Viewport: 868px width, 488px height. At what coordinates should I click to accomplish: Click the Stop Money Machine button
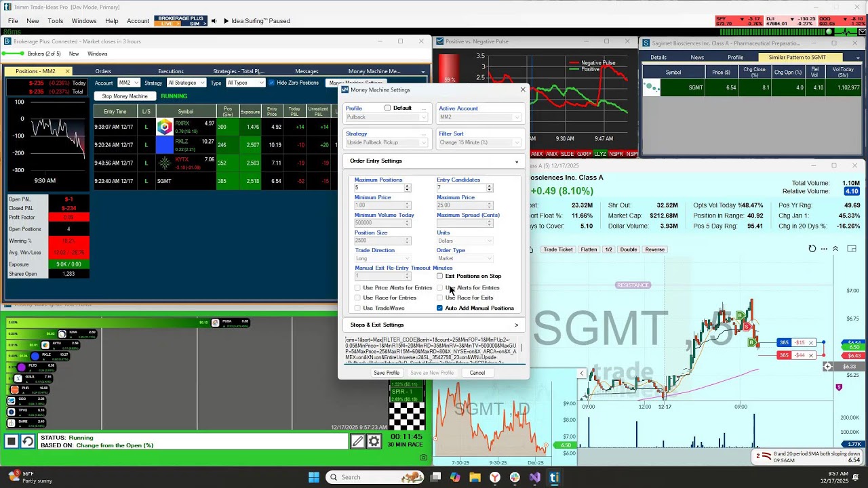pos(125,96)
